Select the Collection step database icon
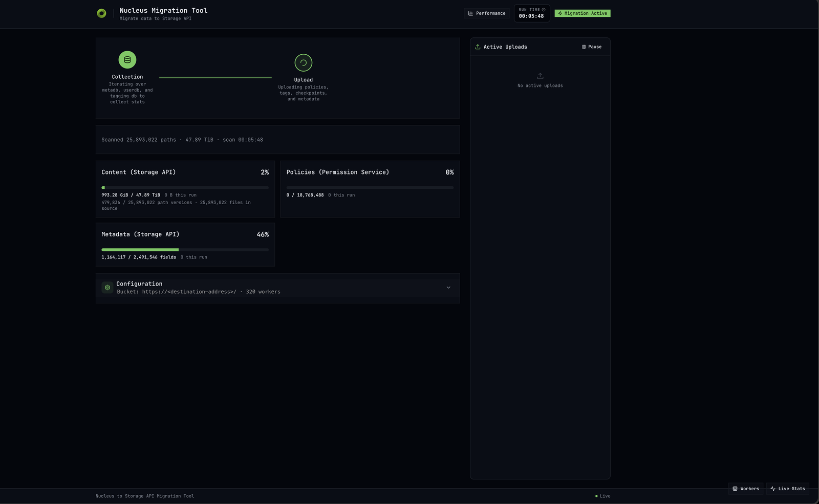This screenshot has width=819, height=504. coord(127,60)
